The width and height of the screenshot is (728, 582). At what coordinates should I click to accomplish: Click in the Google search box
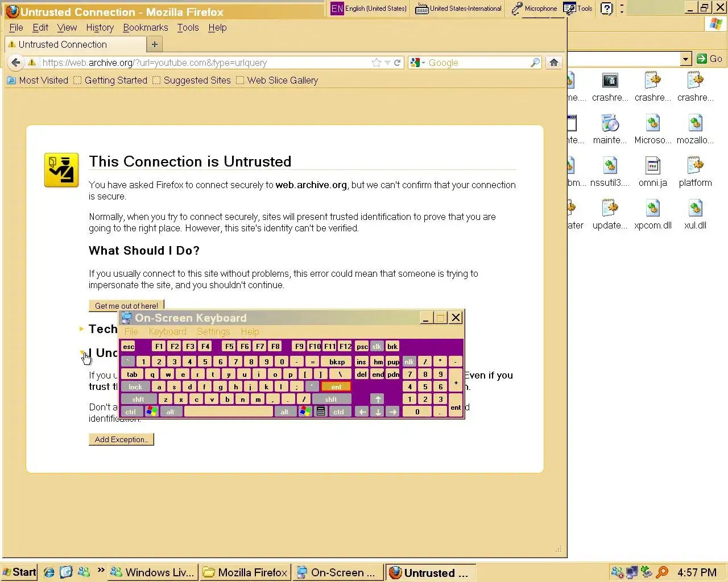click(478, 63)
